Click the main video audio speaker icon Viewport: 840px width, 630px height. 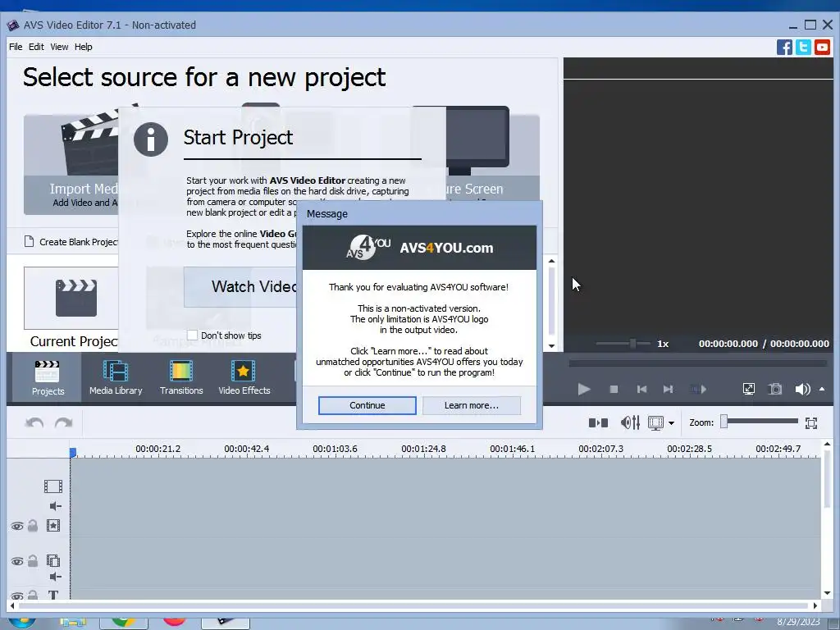55,505
